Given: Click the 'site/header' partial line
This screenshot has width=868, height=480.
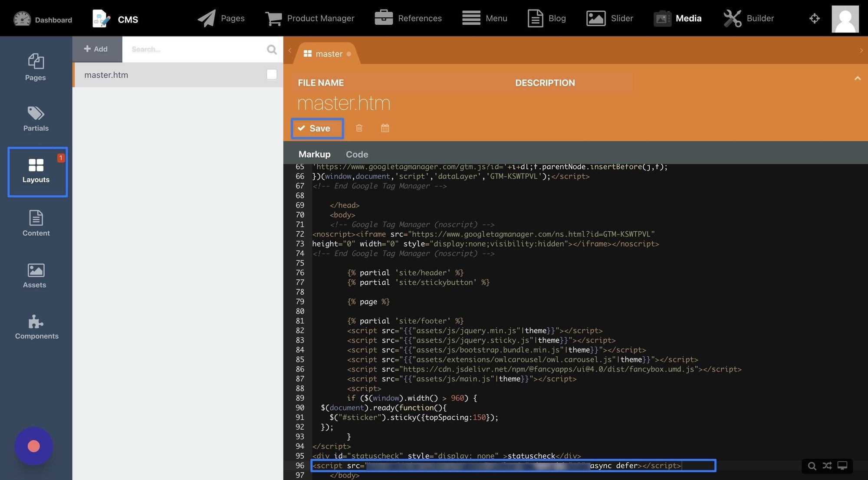Looking at the screenshot, I should point(405,273).
